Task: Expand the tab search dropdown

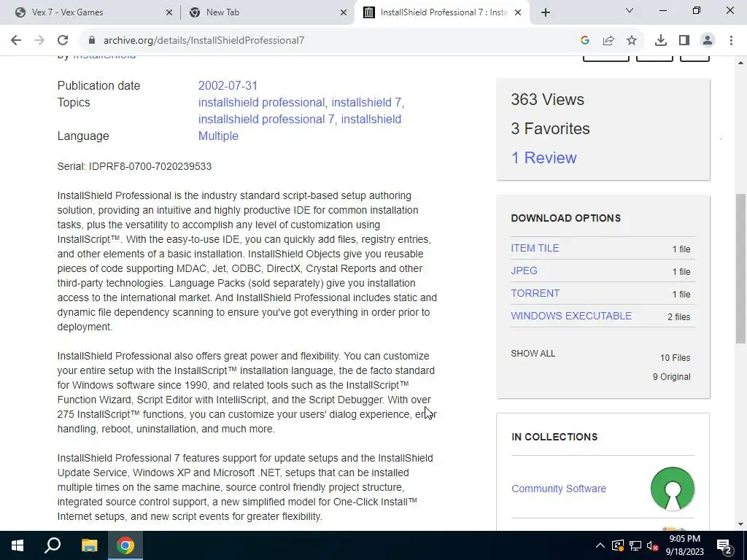Action: coord(630,10)
